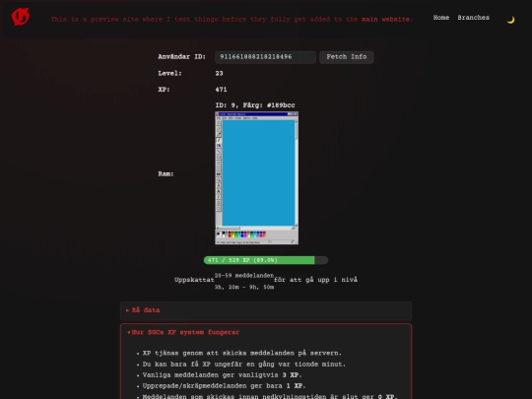Click the blue canvas of the Ram image
Image resolution: width=532 pixels, height=399 pixels.
click(258, 172)
